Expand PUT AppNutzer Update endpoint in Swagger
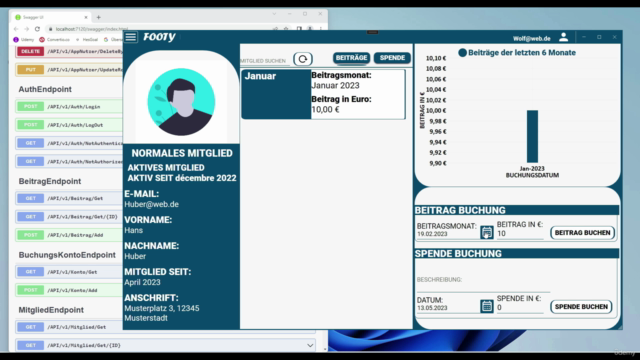The height and width of the screenshot is (360, 640). point(69,70)
